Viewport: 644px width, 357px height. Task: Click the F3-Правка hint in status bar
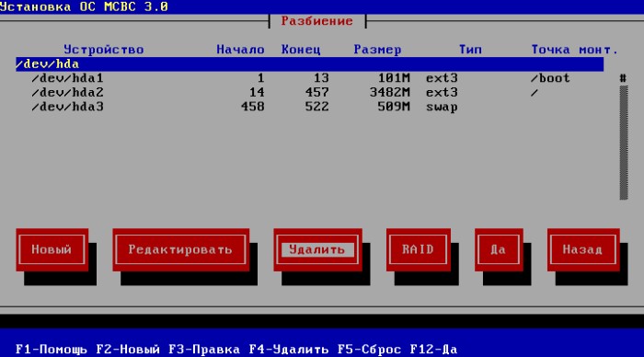click(x=204, y=350)
